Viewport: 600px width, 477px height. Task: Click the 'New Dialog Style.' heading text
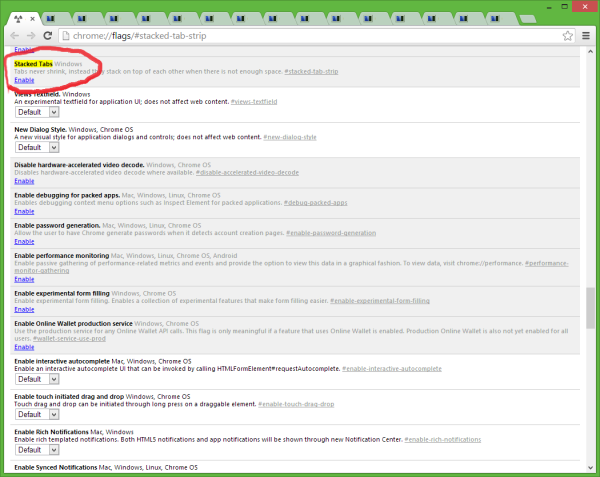click(x=41, y=130)
